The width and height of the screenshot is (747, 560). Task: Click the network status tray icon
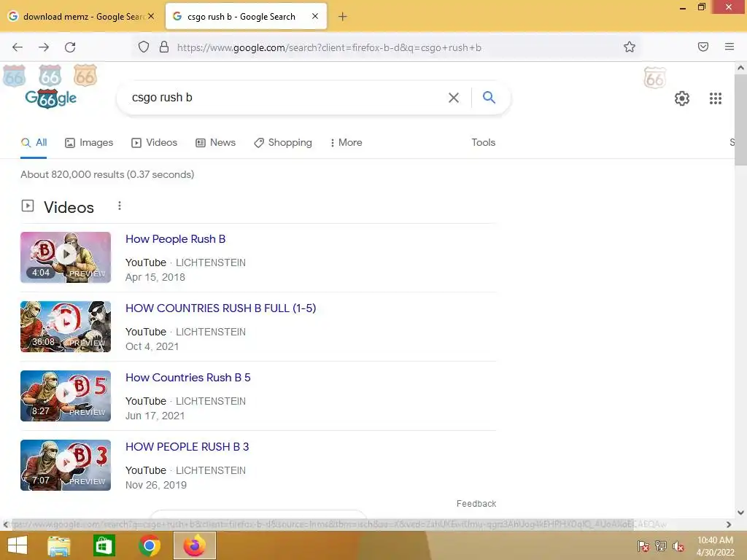pos(661,546)
